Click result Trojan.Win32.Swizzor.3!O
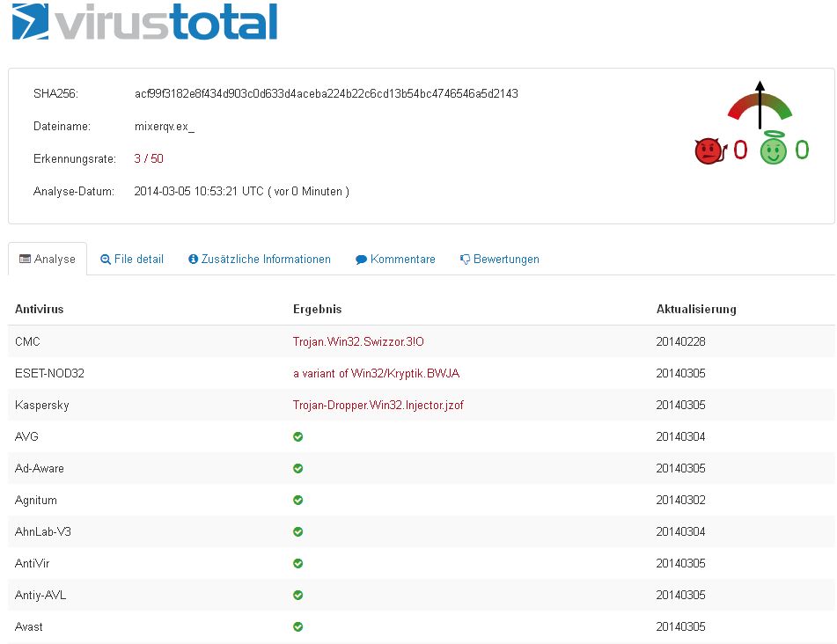The width and height of the screenshot is (837, 644). (x=358, y=341)
